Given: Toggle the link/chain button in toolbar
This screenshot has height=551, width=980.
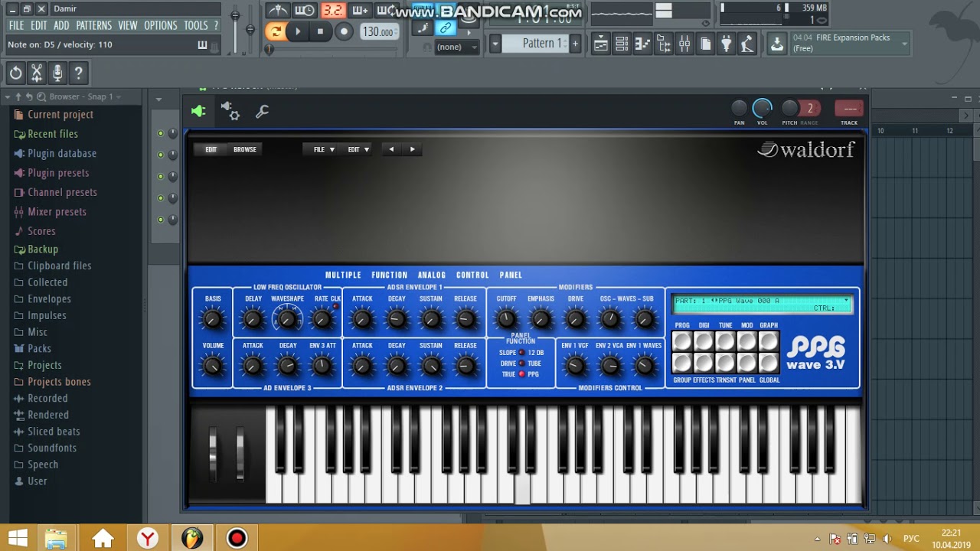Looking at the screenshot, I should [445, 28].
